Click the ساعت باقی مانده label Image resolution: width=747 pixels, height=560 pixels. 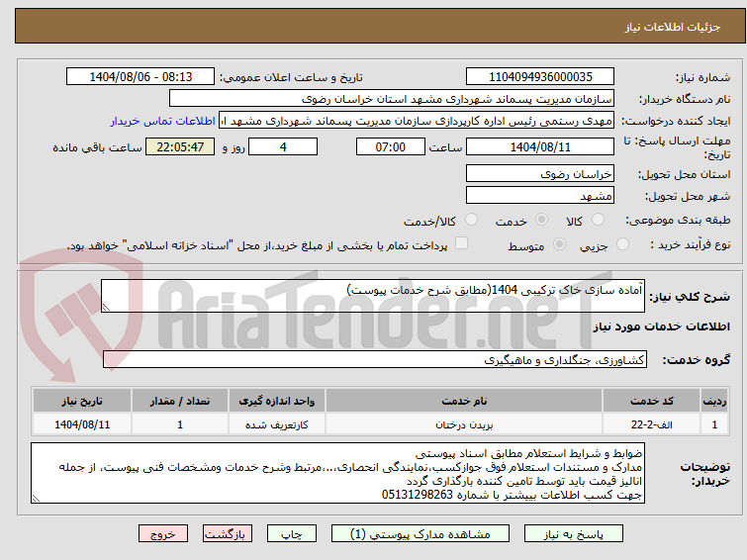(x=97, y=147)
